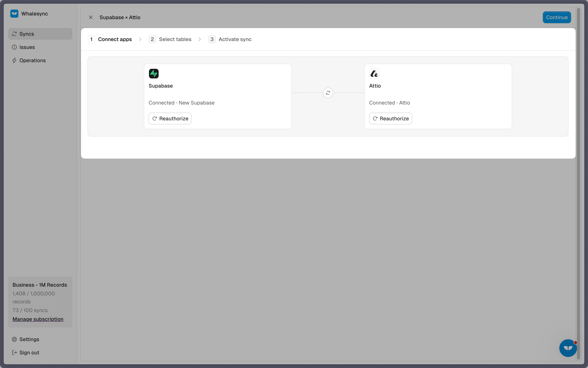This screenshot has height=368, width=588.
Task: Click the Attio app logo
Action: (x=374, y=73)
